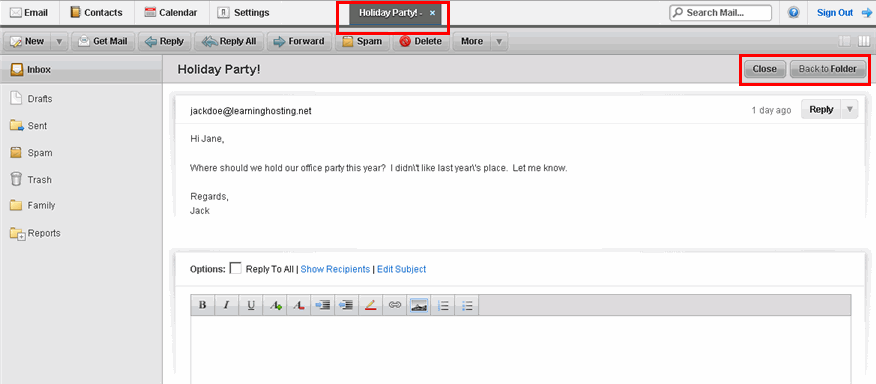Screen dimensions: 876x384
Task: Click sender address jackdoe@learninghosting.net
Action: pyautogui.click(x=250, y=111)
